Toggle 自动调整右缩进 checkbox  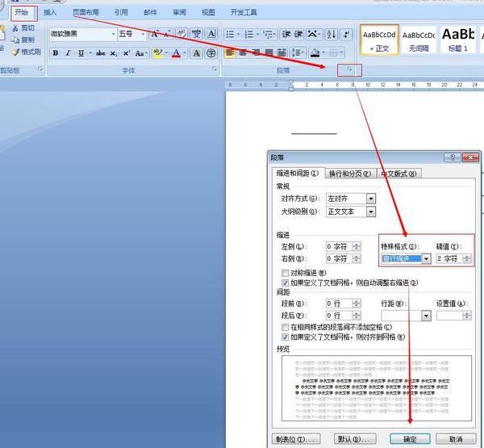click(285, 283)
